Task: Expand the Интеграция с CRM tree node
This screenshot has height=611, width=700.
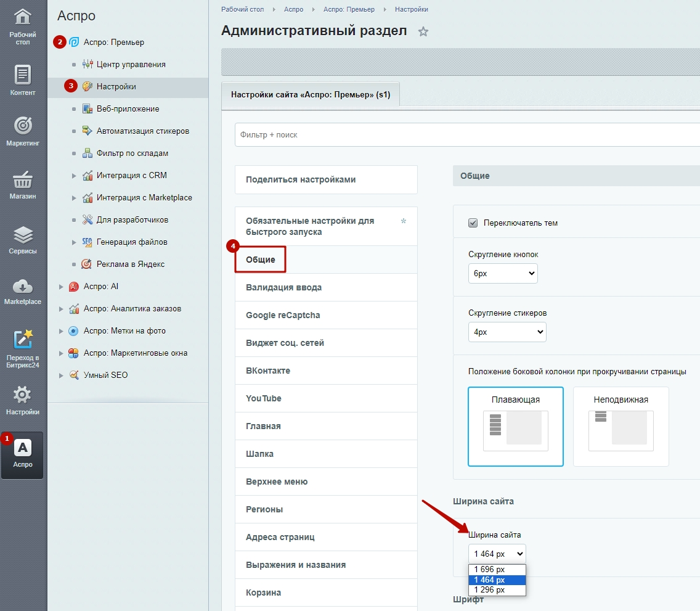Action: click(74, 176)
